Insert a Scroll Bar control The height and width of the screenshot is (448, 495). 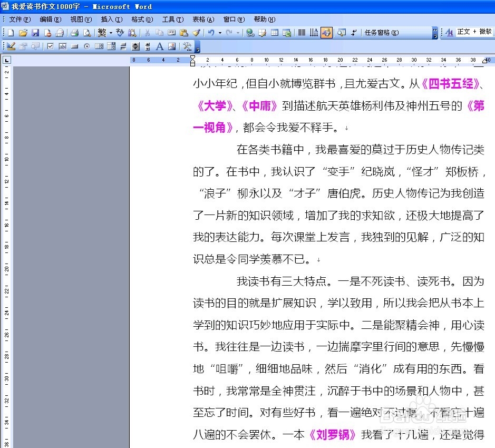click(x=148, y=46)
